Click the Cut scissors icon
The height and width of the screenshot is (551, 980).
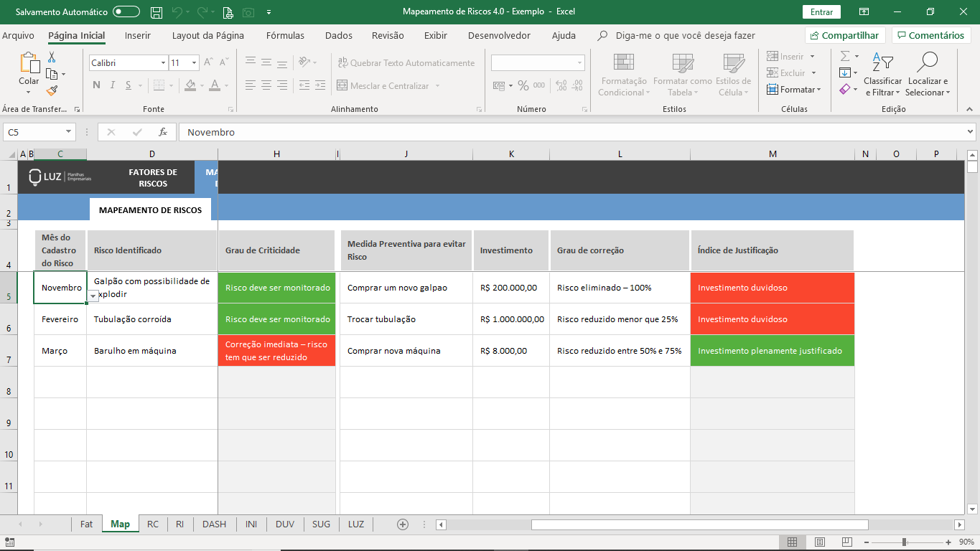pyautogui.click(x=52, y=57)
